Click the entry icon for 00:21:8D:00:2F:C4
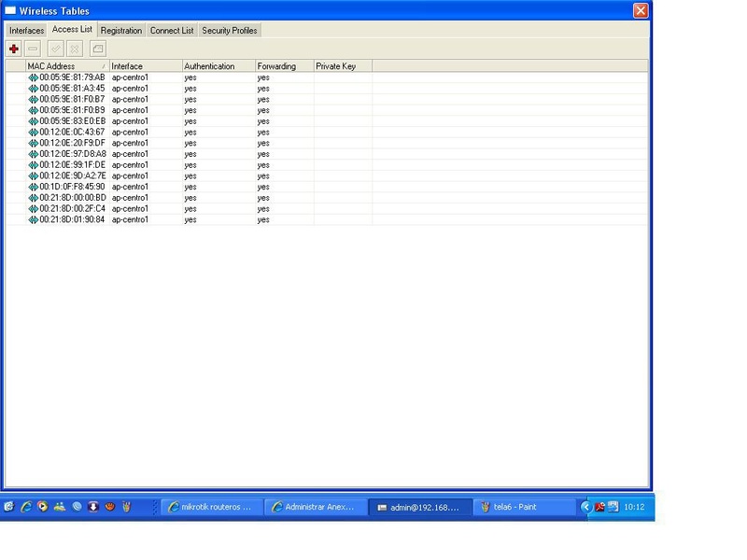 (33, 209)
